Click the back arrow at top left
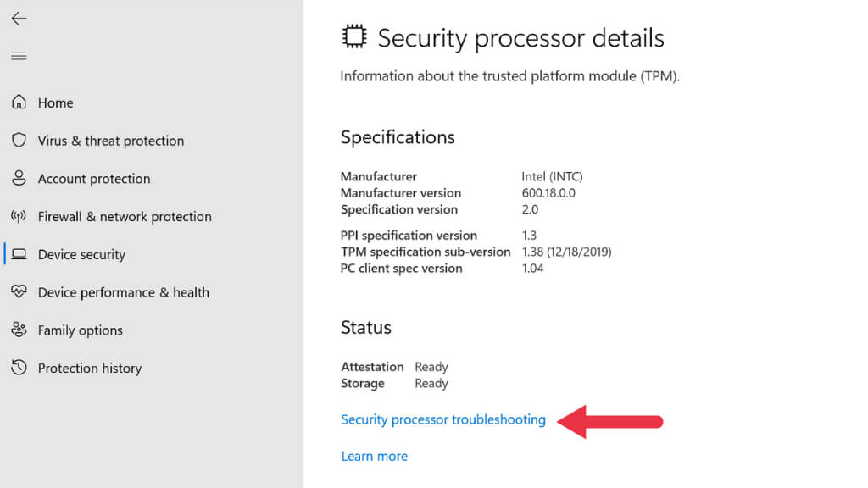This screenshot has height=488, width=868. click(19, 19)
